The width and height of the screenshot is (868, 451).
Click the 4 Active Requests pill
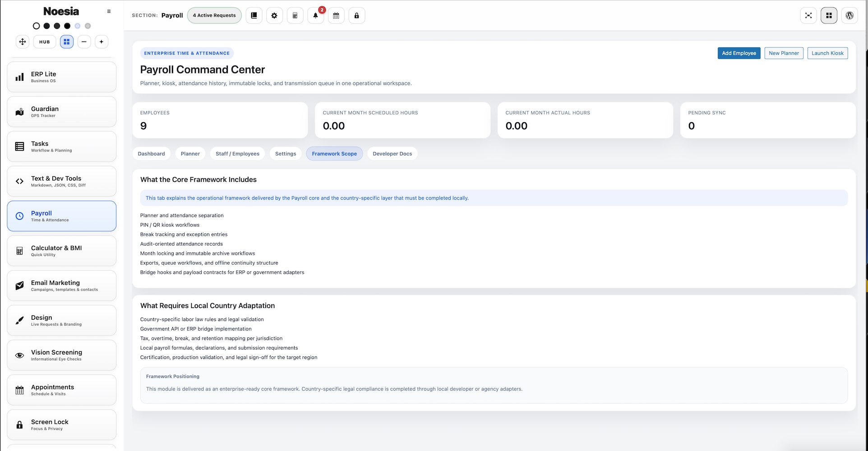point(214,15)
